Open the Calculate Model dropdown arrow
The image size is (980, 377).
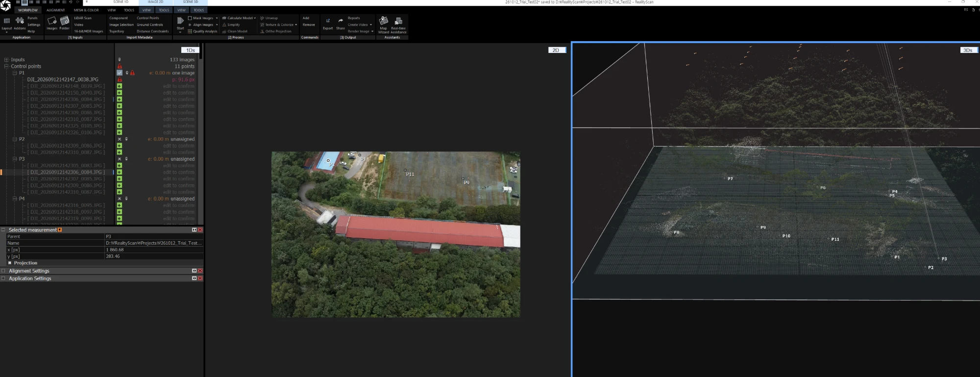(x=255, y=18)
